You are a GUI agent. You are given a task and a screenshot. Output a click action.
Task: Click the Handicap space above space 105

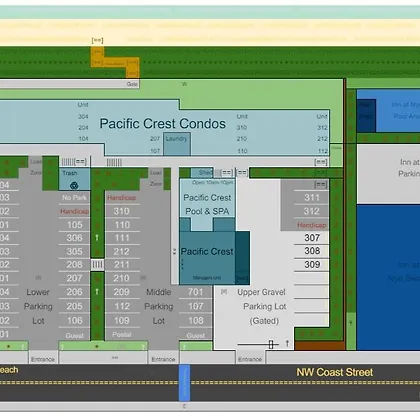[x=74, y=211]
